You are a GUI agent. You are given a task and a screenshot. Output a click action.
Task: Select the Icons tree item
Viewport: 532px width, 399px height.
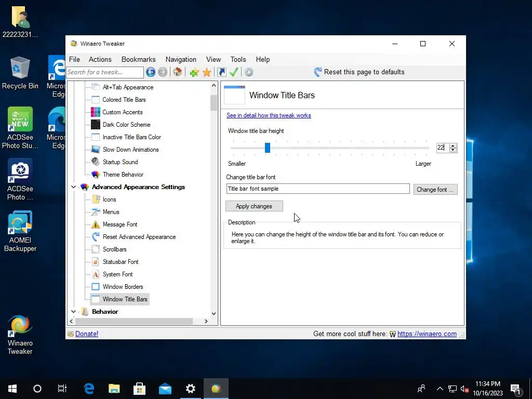pyautogui.click(x=109, y=199)
